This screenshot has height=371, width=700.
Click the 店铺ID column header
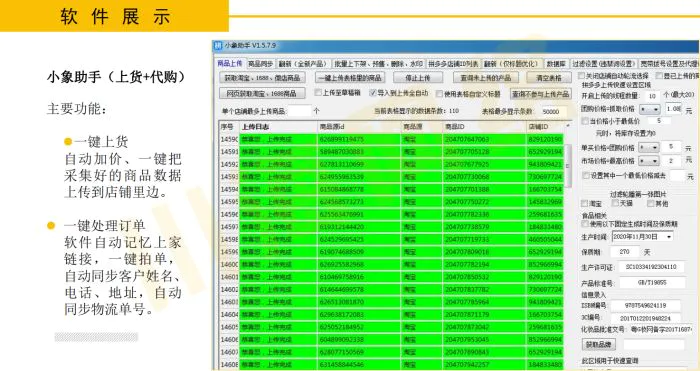point(545,127)
